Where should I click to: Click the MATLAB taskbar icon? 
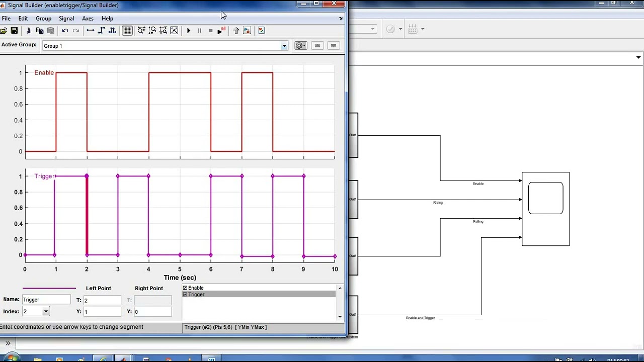point(123,359)
